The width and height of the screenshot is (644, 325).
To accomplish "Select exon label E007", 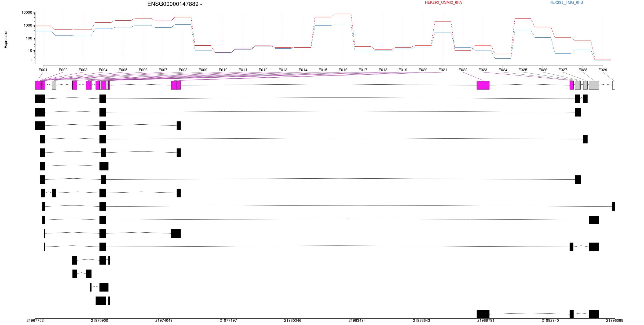I will pyautogui.click(x=163, y=70).
